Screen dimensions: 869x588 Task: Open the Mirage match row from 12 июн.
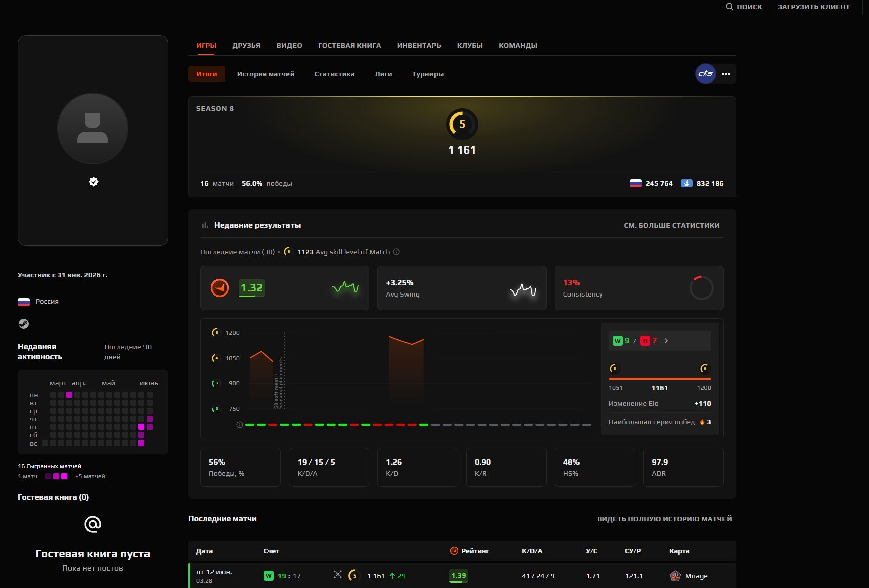(x=462, y=575)
